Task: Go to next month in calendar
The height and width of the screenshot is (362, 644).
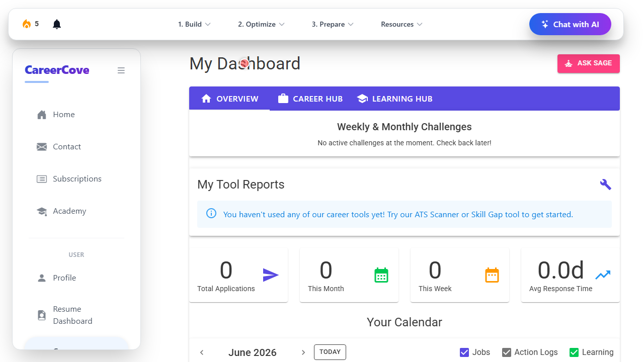Action: pyautogui.click(x=303, y=352)
